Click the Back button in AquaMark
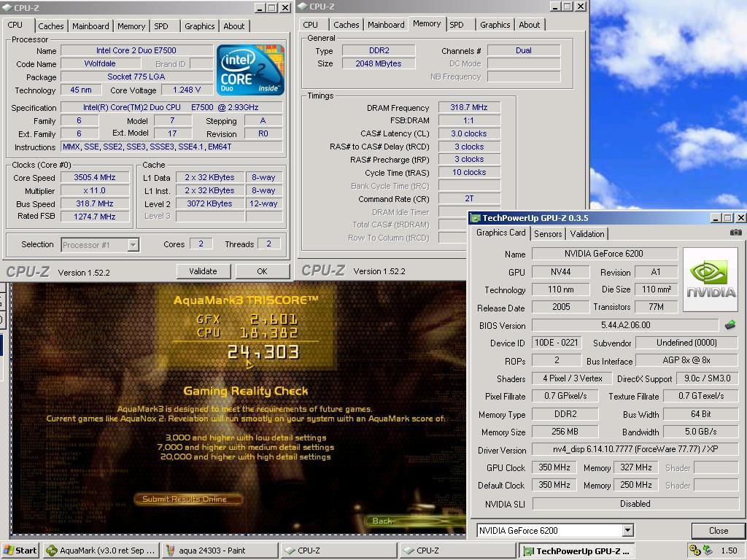Viewport: 747px width, 560px height. pos(382,521)
